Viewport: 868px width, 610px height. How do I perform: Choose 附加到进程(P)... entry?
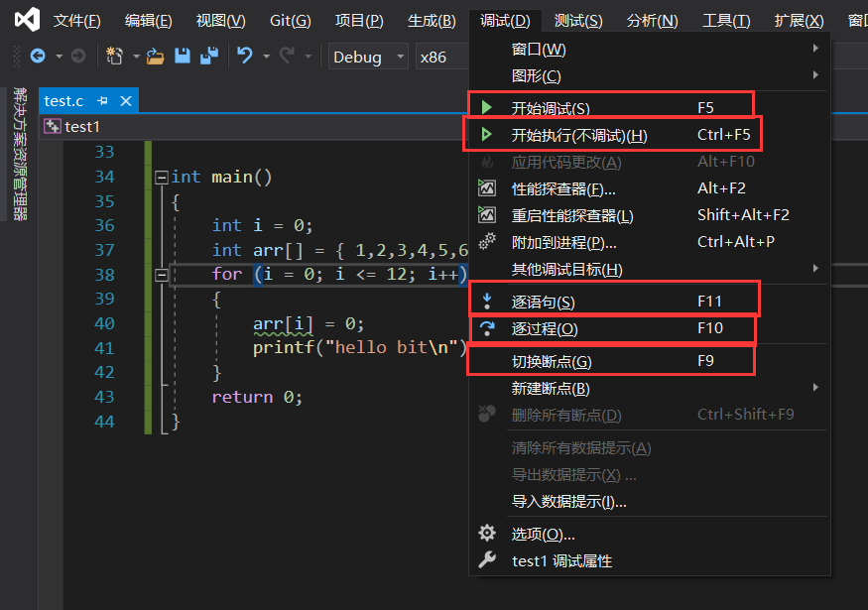point(649,242)
